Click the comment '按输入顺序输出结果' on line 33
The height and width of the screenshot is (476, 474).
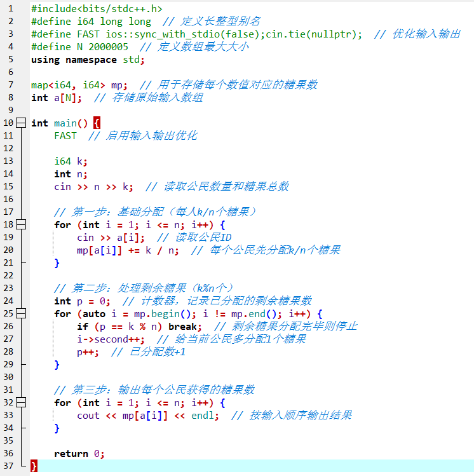point(301,416)
